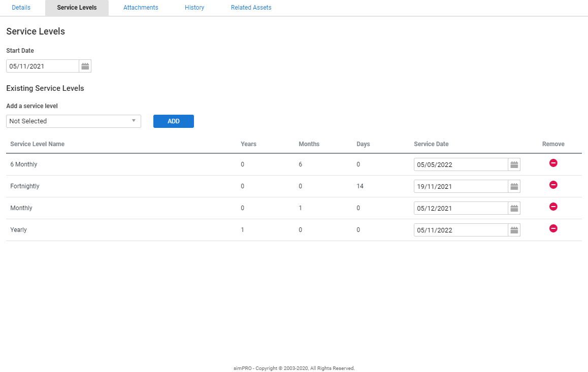Image resolution: width=588 pixels, height=372 pixels.
Task: Click the Start Date label
Action: pos(20,51)
